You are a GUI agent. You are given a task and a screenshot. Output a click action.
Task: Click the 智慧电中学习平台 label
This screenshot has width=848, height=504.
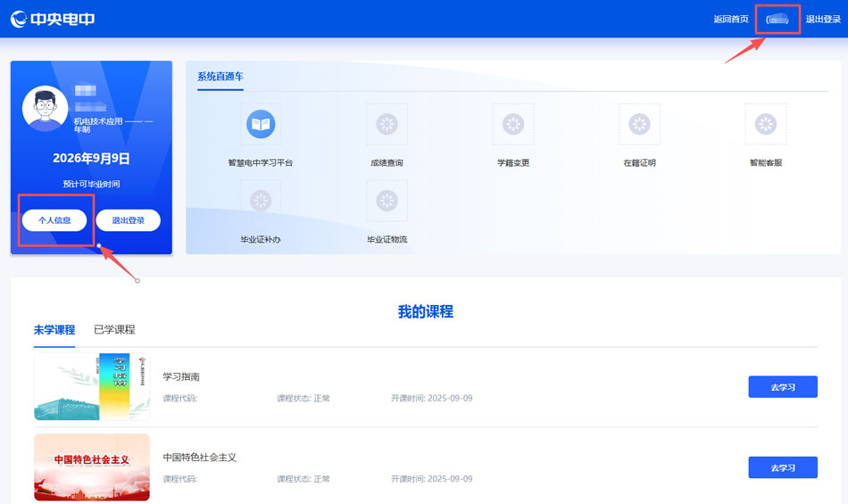[x=261, y=162]
